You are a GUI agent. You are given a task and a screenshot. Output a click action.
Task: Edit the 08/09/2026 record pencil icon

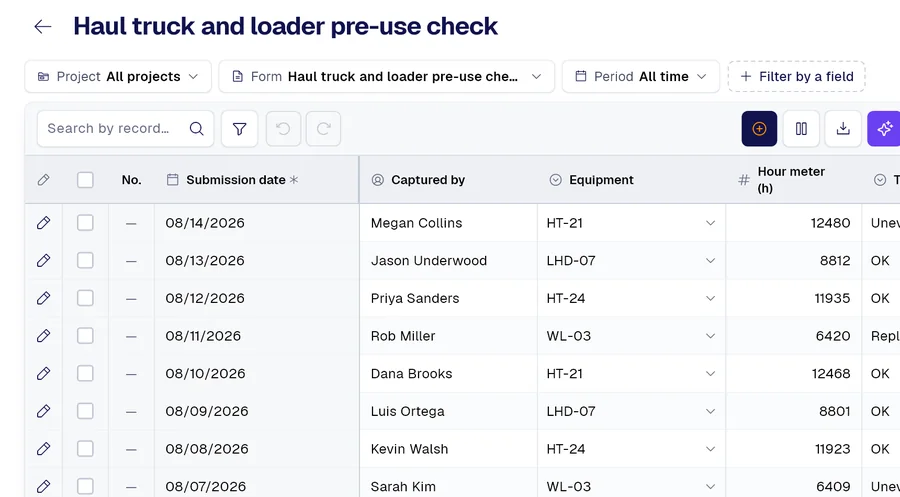(44, 411)
